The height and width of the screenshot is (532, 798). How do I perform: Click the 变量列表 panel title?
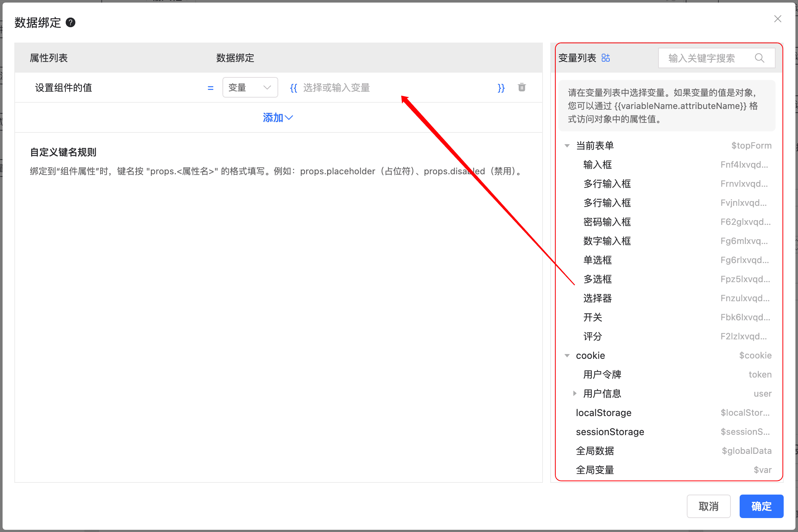click(x=577, y=58)
